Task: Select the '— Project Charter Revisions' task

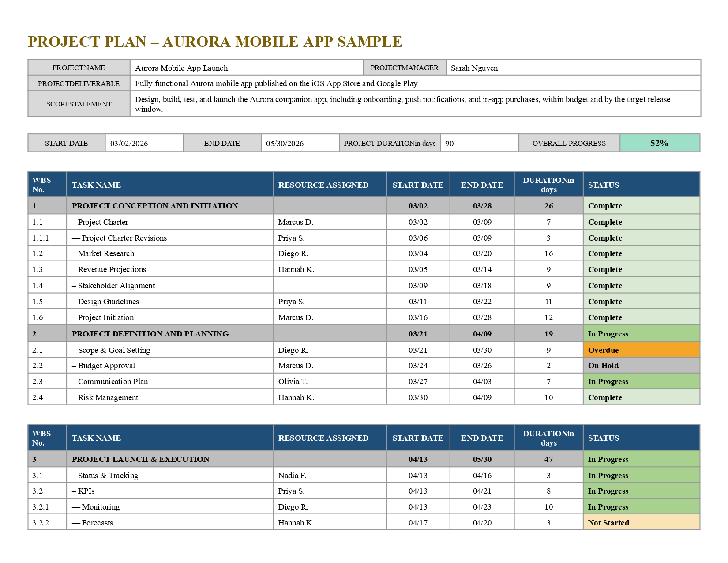Action: pyautogui.click(x=120, y=238)
